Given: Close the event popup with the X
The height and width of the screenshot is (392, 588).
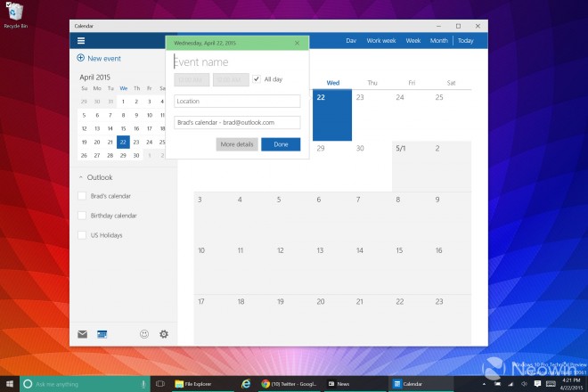Looking at the screenshot, I should pos(298,42).
